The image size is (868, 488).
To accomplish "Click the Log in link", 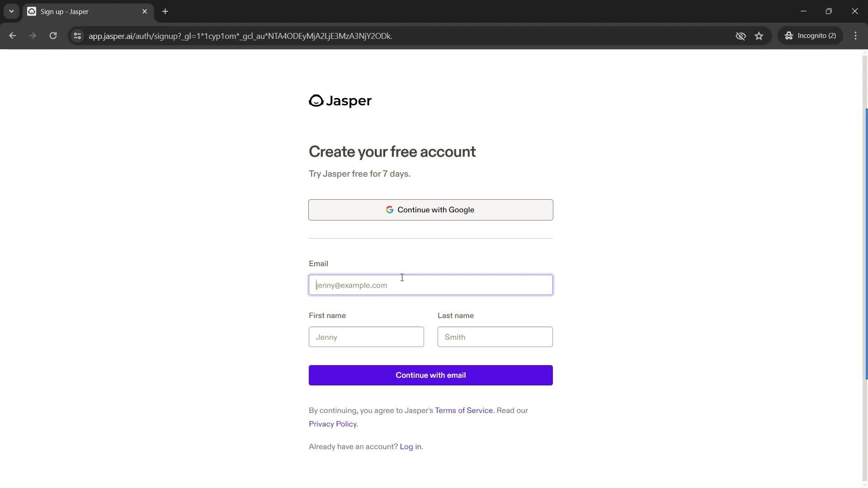I will [x=410, y=446].
